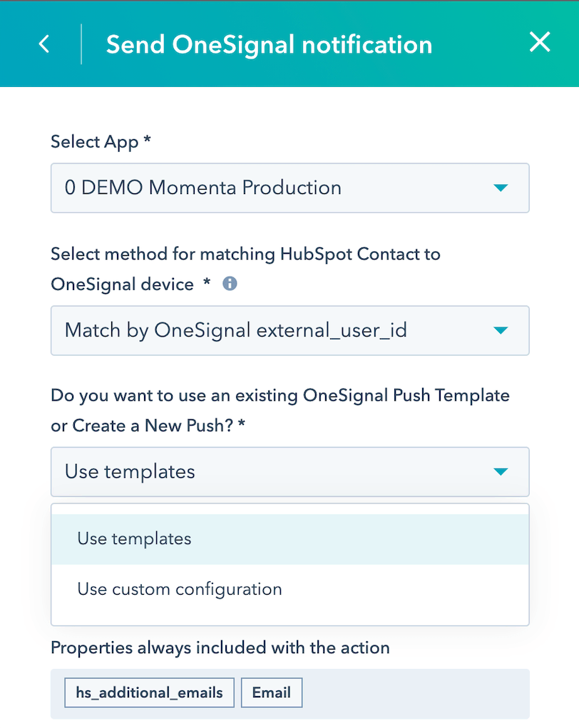Open the contact matching method dropdown
579x728 pixels.
[289, 330]
